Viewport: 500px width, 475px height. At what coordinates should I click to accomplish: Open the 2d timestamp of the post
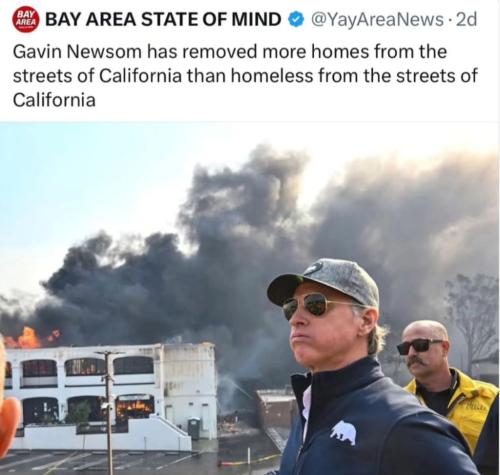click(466, 20)
